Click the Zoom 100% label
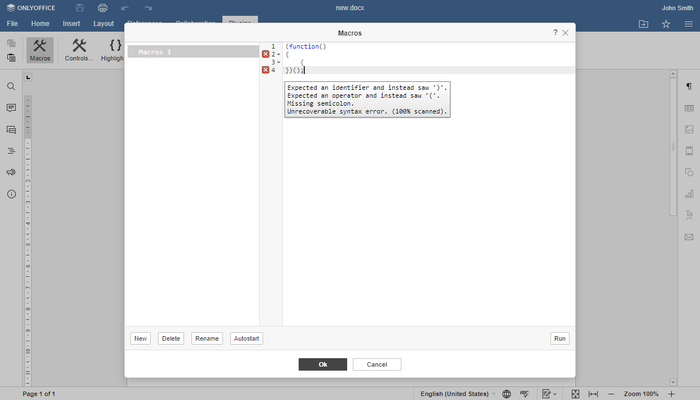The image size is (700, 400). (641, 394)
